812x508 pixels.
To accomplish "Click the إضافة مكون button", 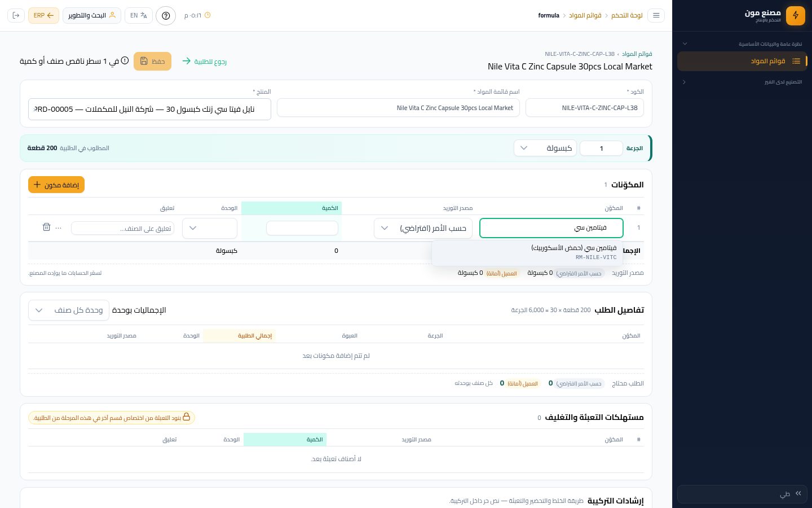I will click(56, 185).
